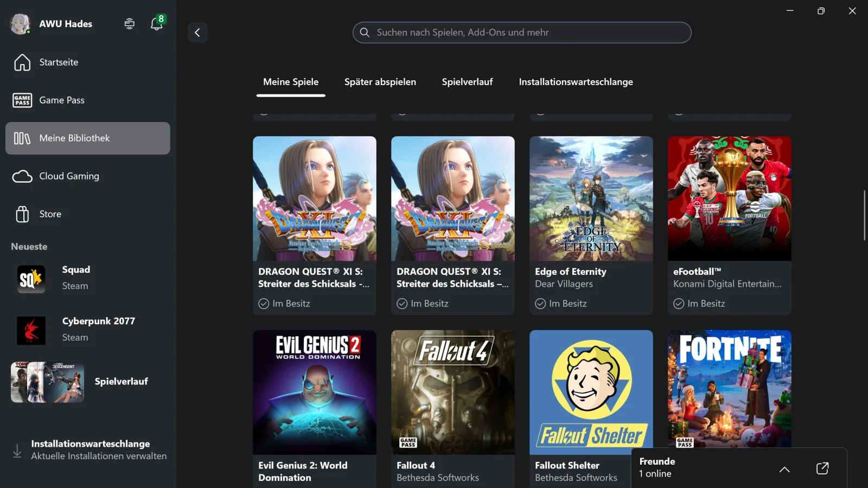Open the Spielverlauf tab
Viewport: 868px width, 488px height.
tap(467, 82)
